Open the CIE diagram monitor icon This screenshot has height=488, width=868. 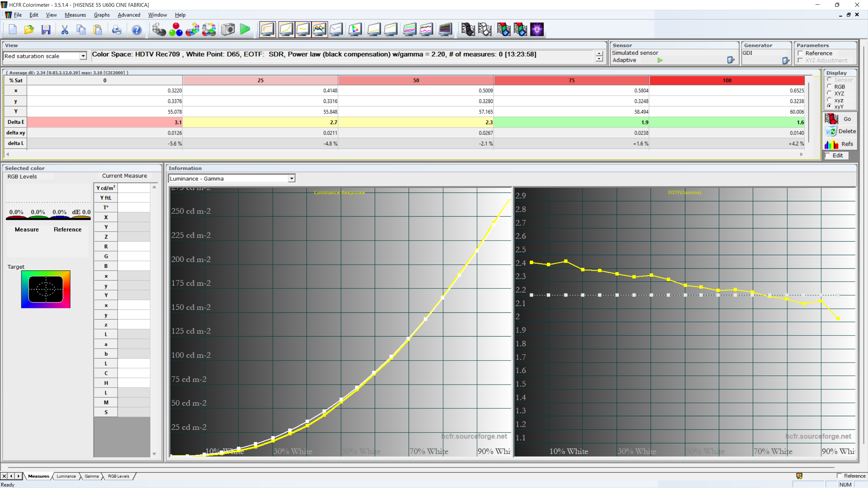click(x=355, y=29)
